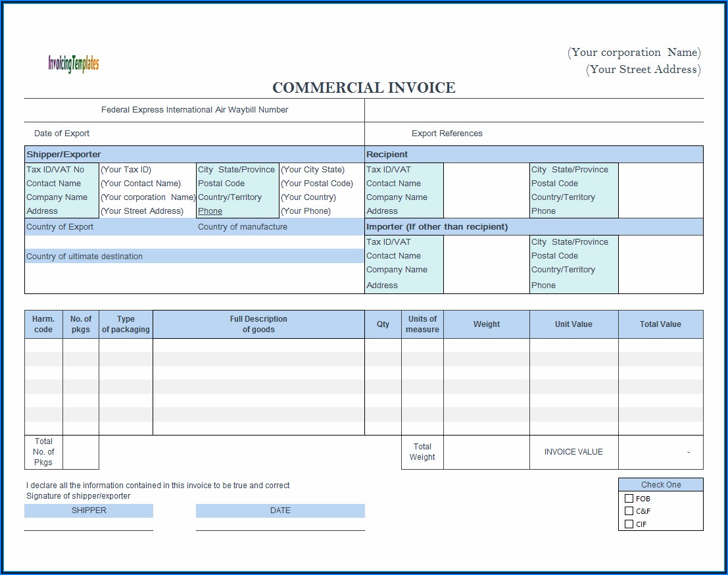This screenshot has height=575, width=728.
Task: Check the FOB checkbox
Action: pos(629,499)
